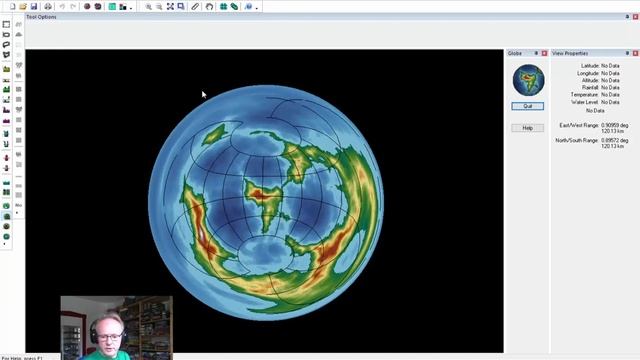Click the Quit button in Globe panel
This screenshot has height=360, width=640.
click(527, 106)
